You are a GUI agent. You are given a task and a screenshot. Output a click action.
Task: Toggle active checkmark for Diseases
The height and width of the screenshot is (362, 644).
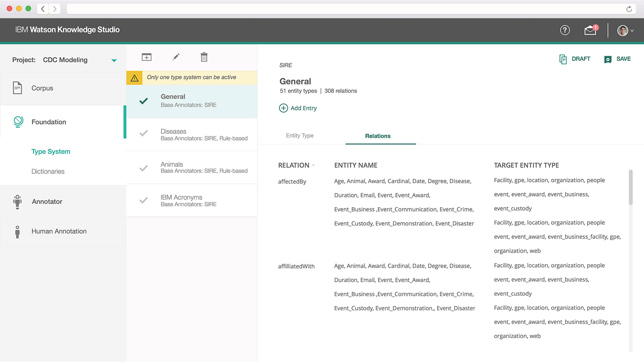[144, 133]
